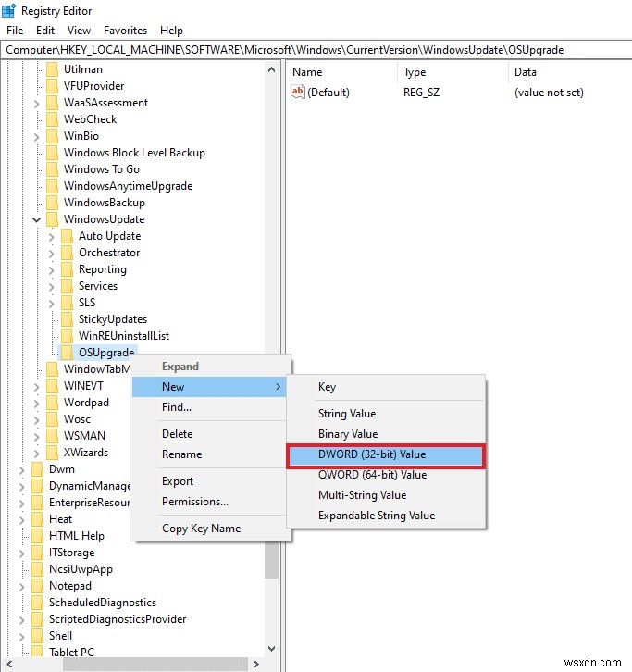Image resolution: width=632 pixels, height=672 pixels.
Task: Click the VFUProvider folder icon
Action: [52, 86]
